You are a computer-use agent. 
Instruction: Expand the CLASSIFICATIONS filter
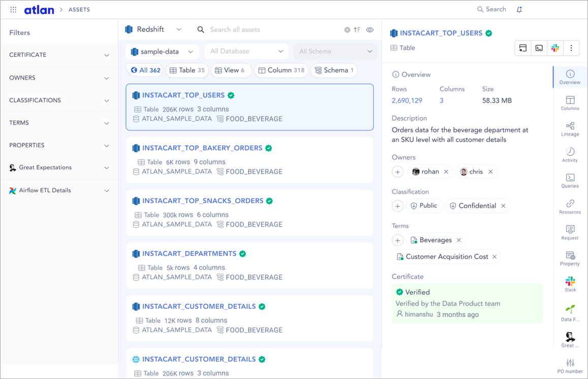coord(59,101)
